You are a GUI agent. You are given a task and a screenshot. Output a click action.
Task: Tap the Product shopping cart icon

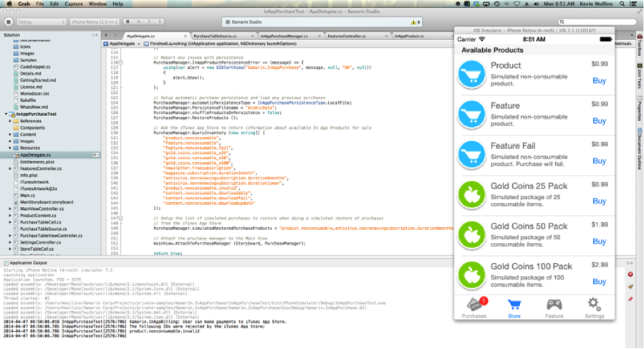[x=471, y=75]
